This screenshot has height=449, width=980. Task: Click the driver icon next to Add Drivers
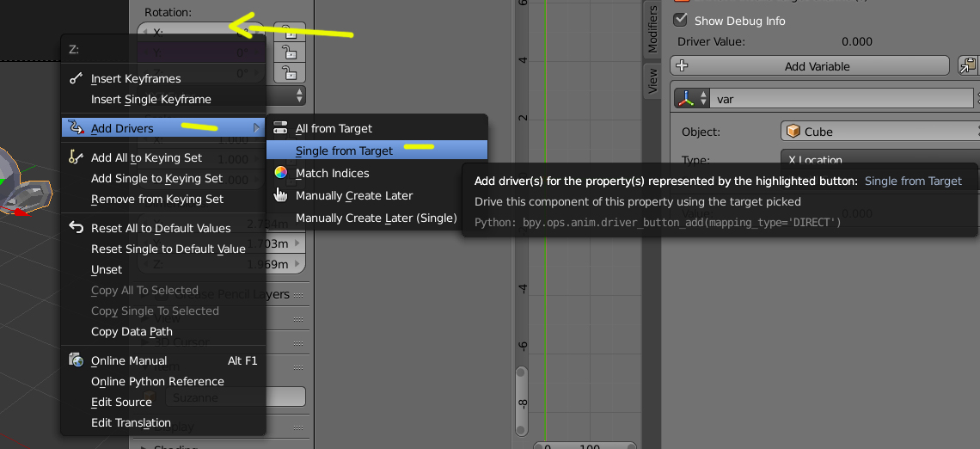click(76, 128)
